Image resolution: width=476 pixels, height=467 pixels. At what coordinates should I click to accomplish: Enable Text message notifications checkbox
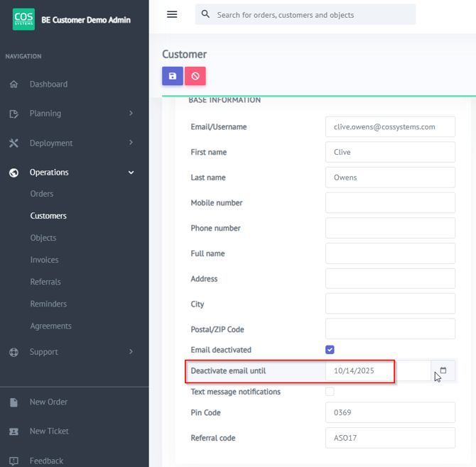point(330,392)
